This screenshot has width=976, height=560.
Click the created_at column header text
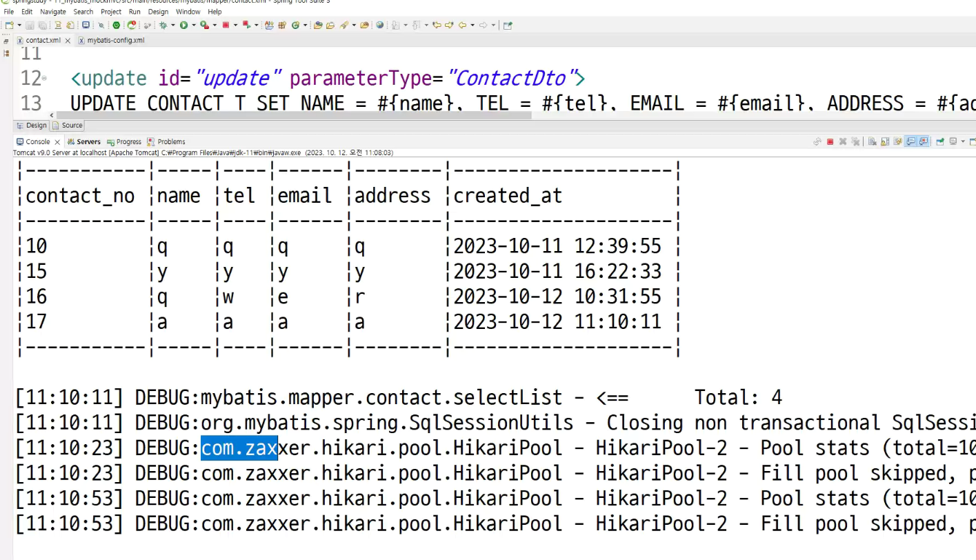point(508,196)
